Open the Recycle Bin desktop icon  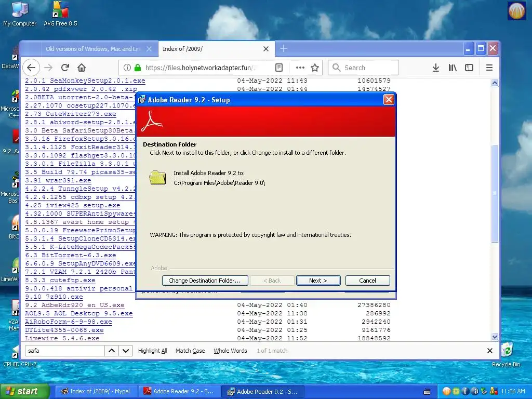(506, 354)
